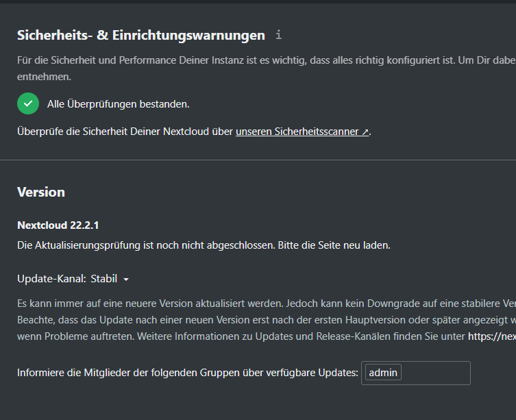Image resolution: width=516 pixels, height=420 pixels.
Task: Click the 'Alle Überprüfungen bestanden.' message
Action: point(118,104)
